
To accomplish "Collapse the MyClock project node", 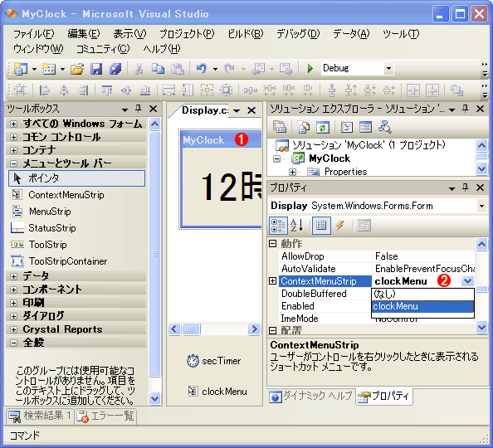I will point(276,158).
